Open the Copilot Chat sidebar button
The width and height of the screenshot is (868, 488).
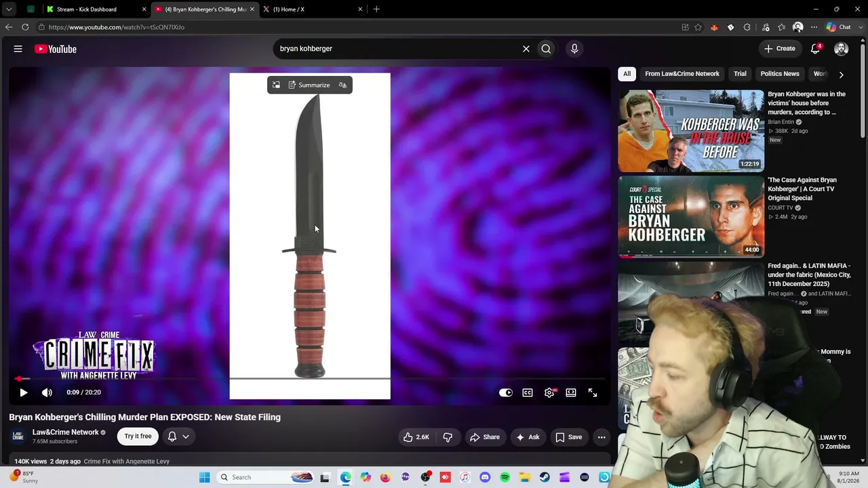click(x=838, y=27)
